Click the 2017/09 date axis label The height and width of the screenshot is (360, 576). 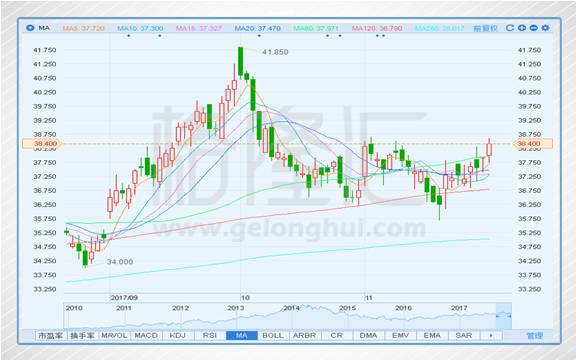pos(124,298)
